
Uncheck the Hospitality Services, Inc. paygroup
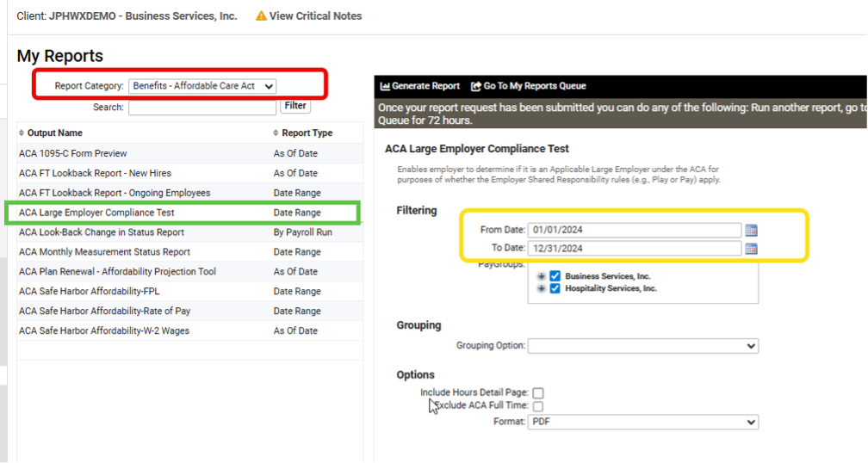point(555,289)
